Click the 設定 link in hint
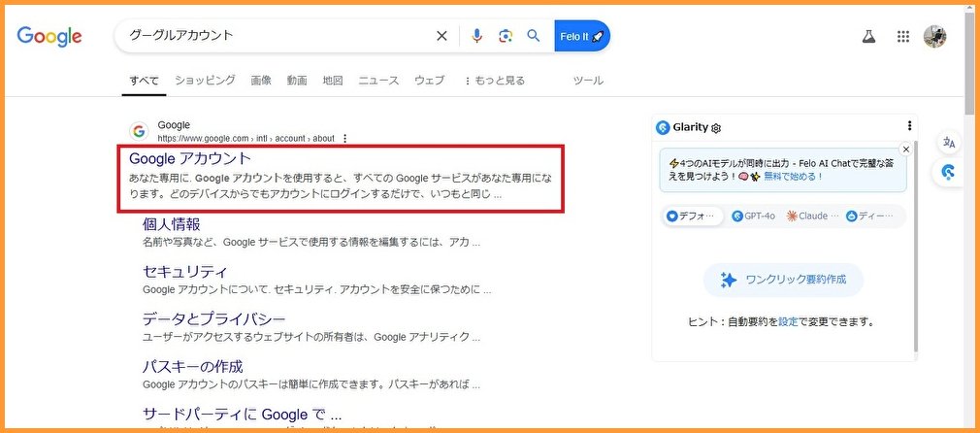 (788, 323)
